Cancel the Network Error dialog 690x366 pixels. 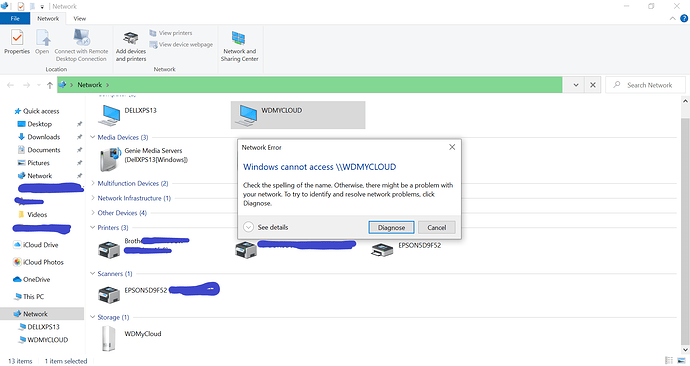[437, 227]
